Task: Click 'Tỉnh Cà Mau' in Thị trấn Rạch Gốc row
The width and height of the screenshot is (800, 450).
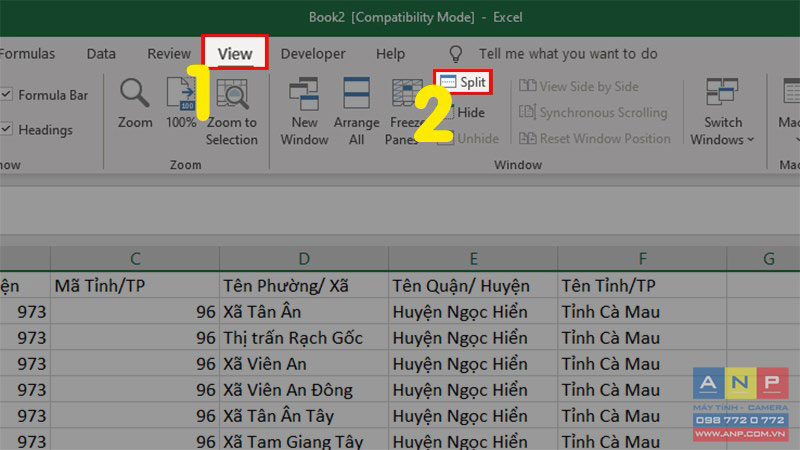Action: click(642, 337)
